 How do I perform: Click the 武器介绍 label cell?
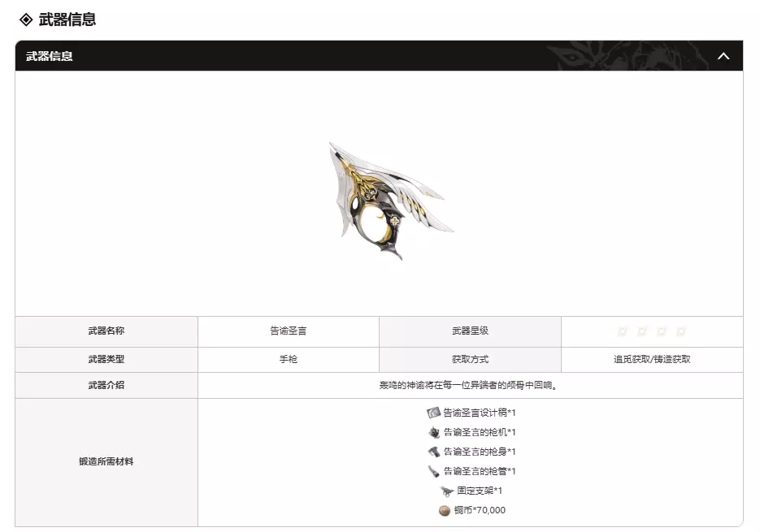[x=106, y=386]
